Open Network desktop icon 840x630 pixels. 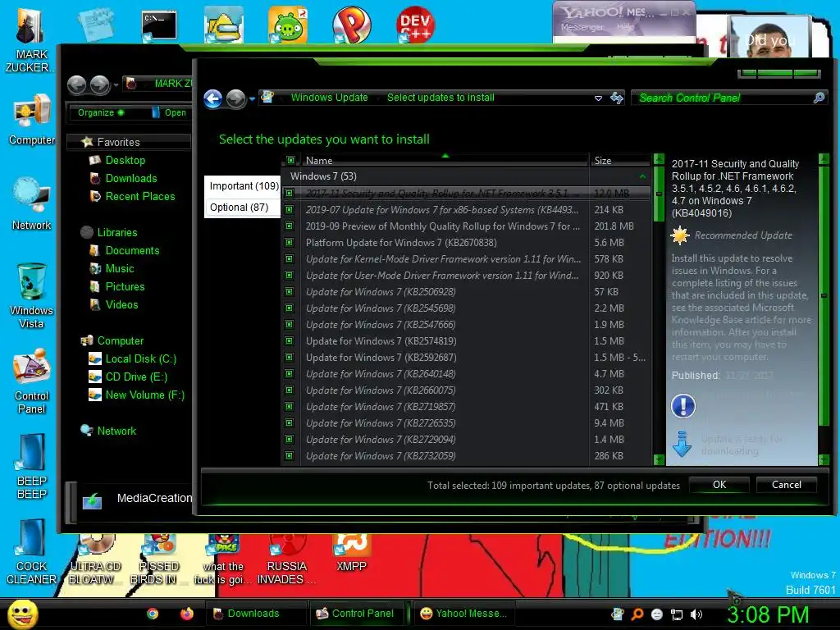(32, 203)
